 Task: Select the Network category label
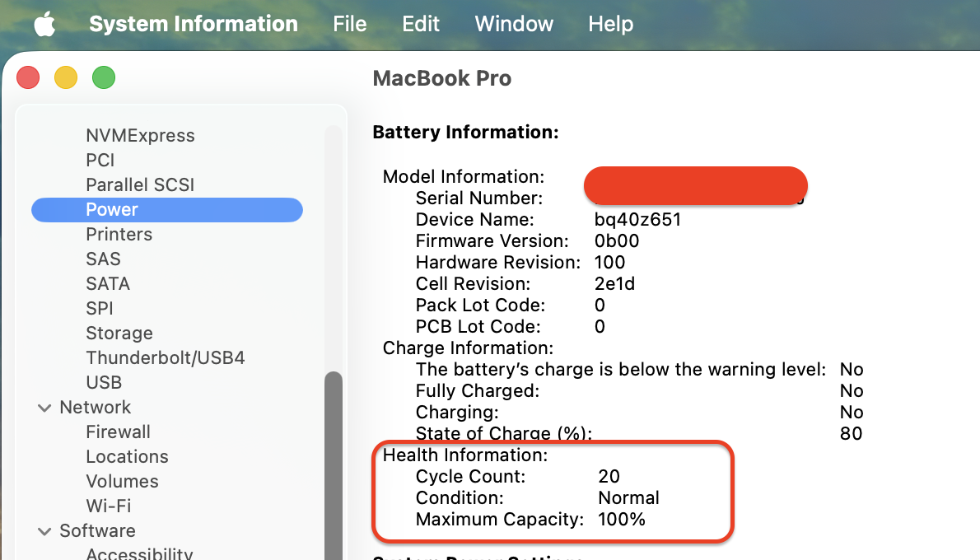[x=95, y=407]
